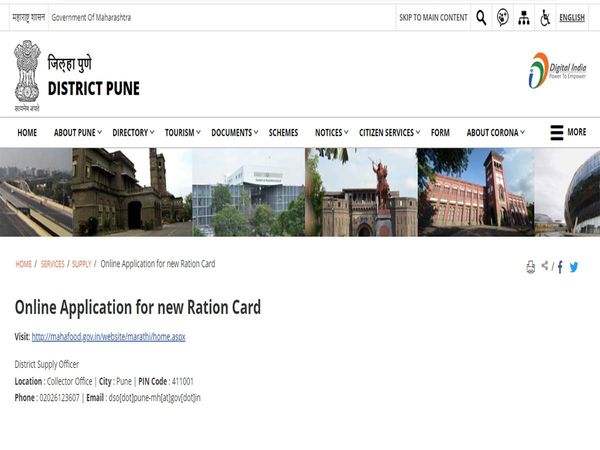
Task: Click the social media links icon
Action: [x=502, y=18]
